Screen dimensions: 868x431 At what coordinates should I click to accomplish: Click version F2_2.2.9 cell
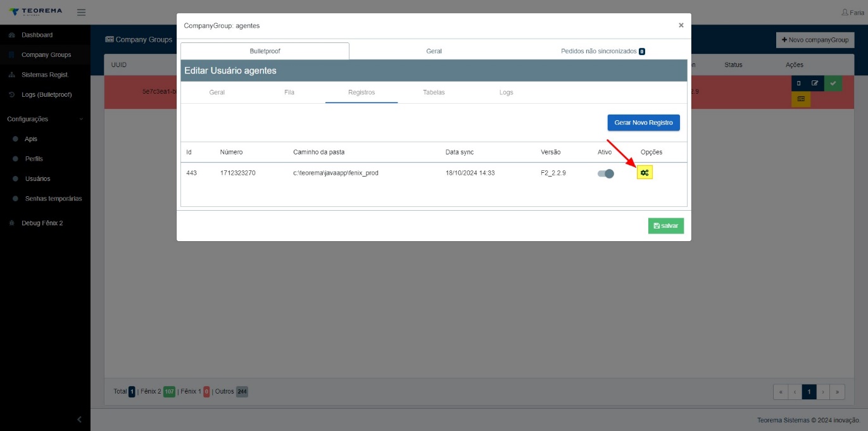[x=553, y=173]
